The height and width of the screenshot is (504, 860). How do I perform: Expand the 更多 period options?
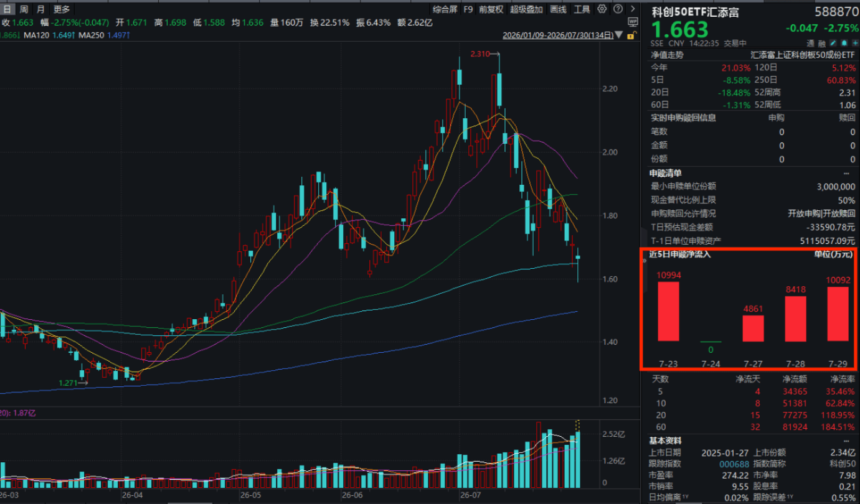[62, 9]
